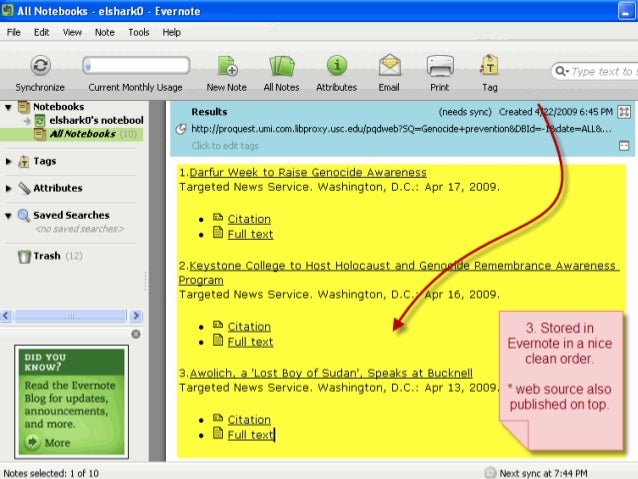Click the source URL clock icon

pos(181,129)
